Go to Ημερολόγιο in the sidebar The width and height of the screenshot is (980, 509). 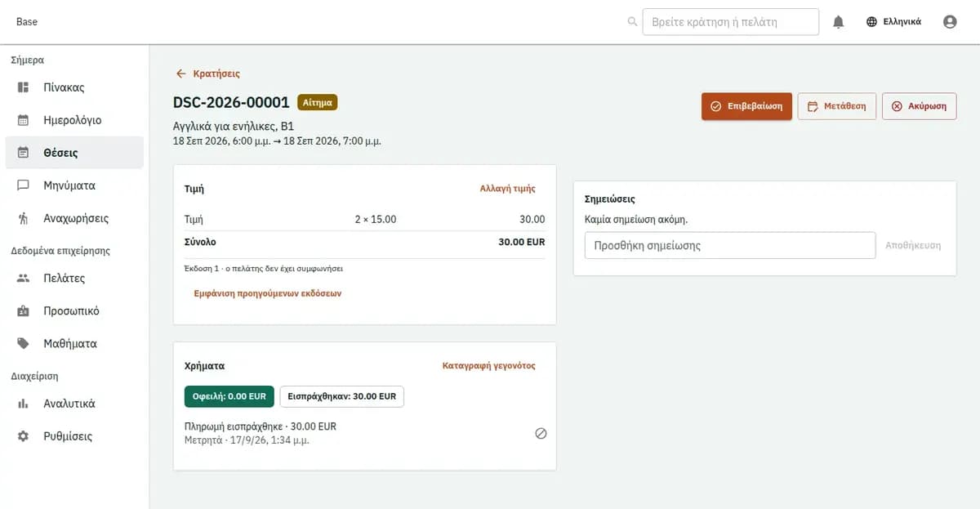(x=74, y=120)
